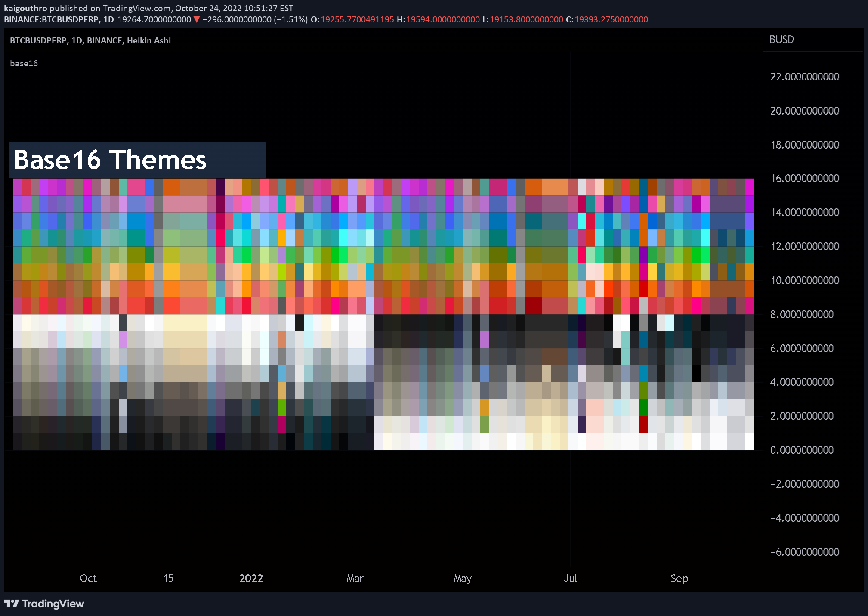Select the Sep label on the time axis

(x=679, y=579)
